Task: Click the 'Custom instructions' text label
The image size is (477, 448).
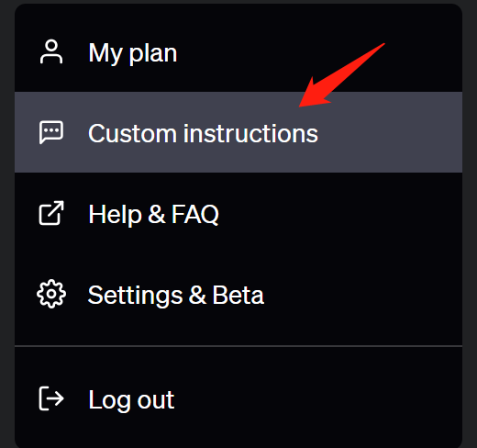Action: point(203,133)
